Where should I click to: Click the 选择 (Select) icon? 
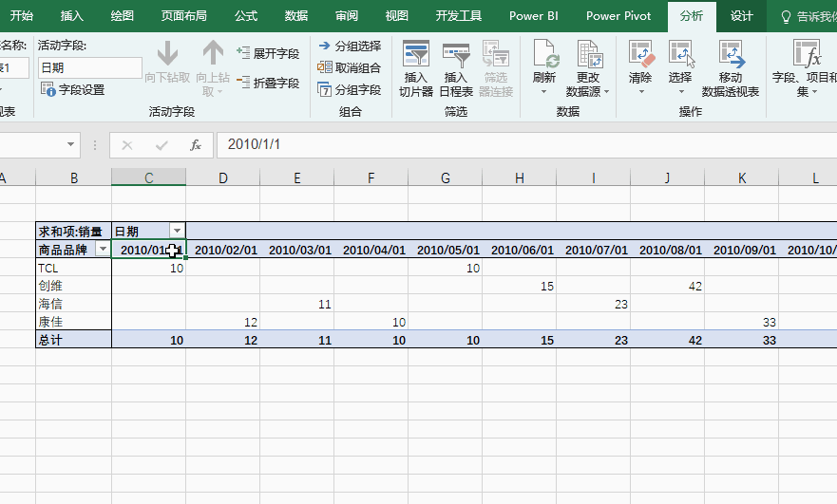click(x=681, y=54)
